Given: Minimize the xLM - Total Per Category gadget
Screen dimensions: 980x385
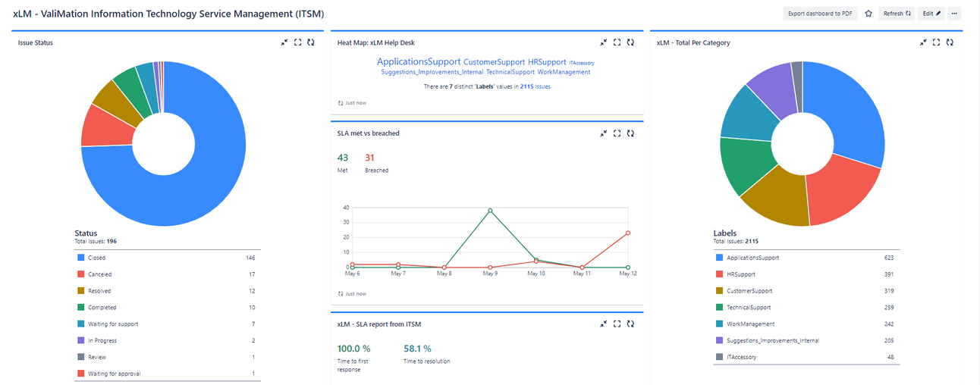Looking at the screenshot, I should click(x=923, y=42).
